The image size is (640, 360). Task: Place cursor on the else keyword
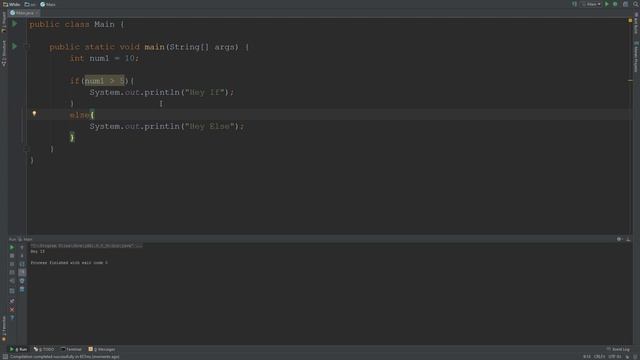[79, 115]
